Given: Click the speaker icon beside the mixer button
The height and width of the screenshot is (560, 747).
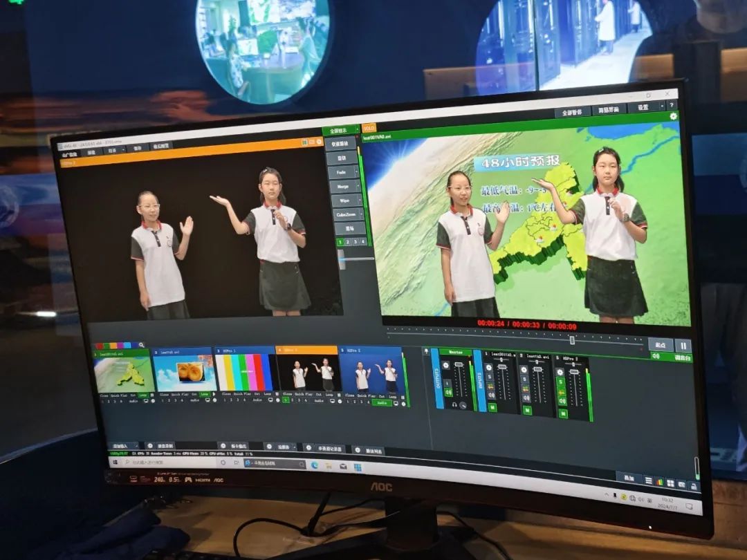Looking at the screenshot, I should 654,357.
